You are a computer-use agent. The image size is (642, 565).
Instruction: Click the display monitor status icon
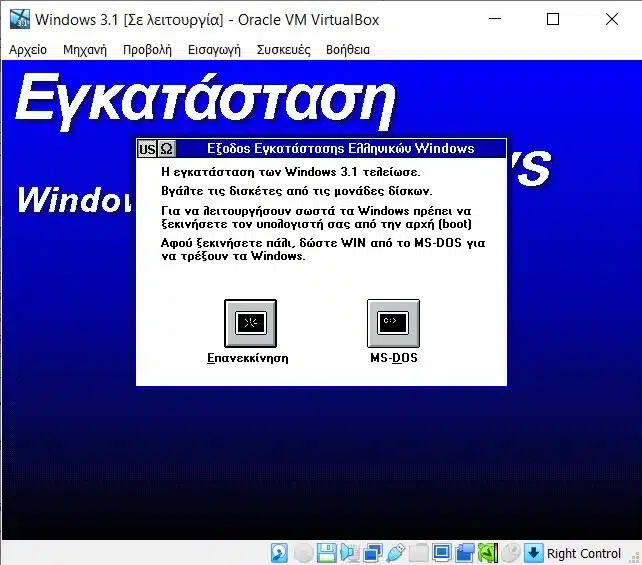pyautogui.click(x=441, y=553)
